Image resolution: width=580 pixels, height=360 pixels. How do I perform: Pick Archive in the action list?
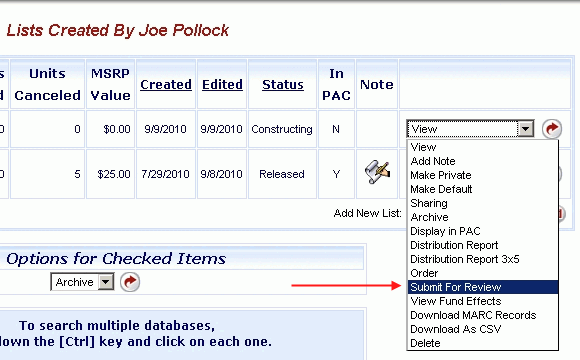pos(483,217)
